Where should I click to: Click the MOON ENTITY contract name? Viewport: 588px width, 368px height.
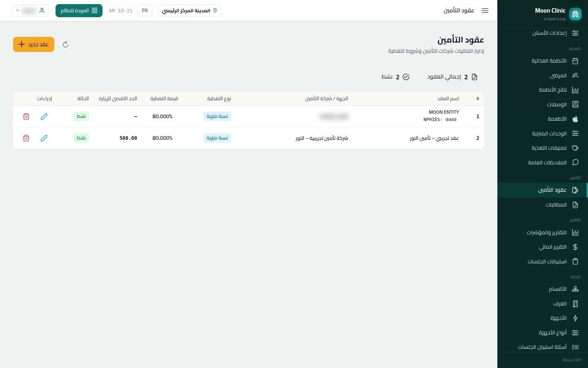coord(444,112)
